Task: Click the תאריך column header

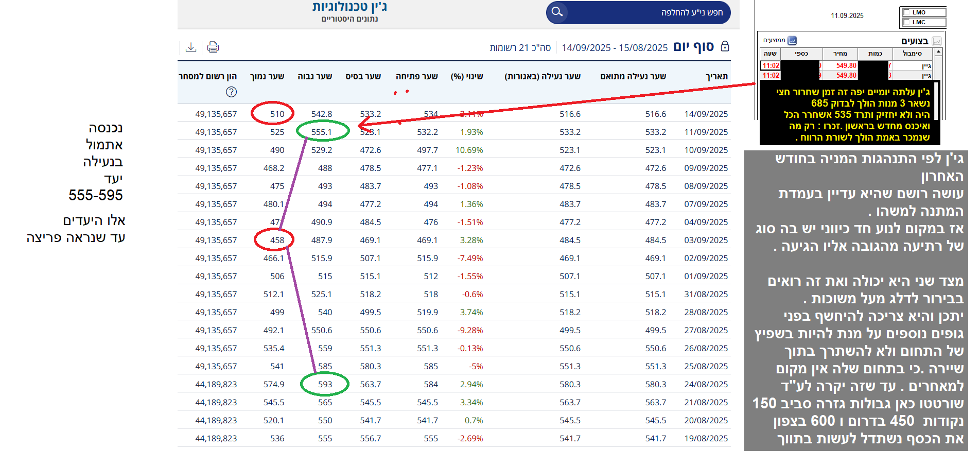Action: coord(716,76)
